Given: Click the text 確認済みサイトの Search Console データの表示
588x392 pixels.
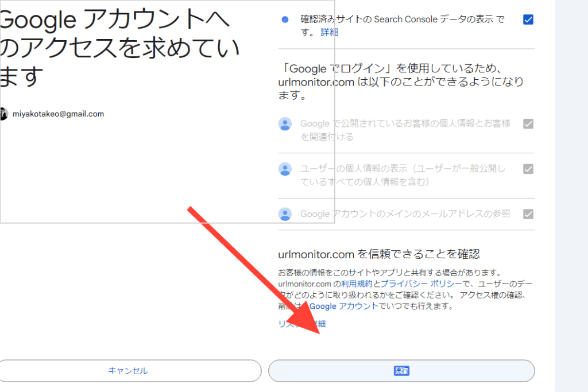Looking at the screenshot, I should click(x=397, y=19).
